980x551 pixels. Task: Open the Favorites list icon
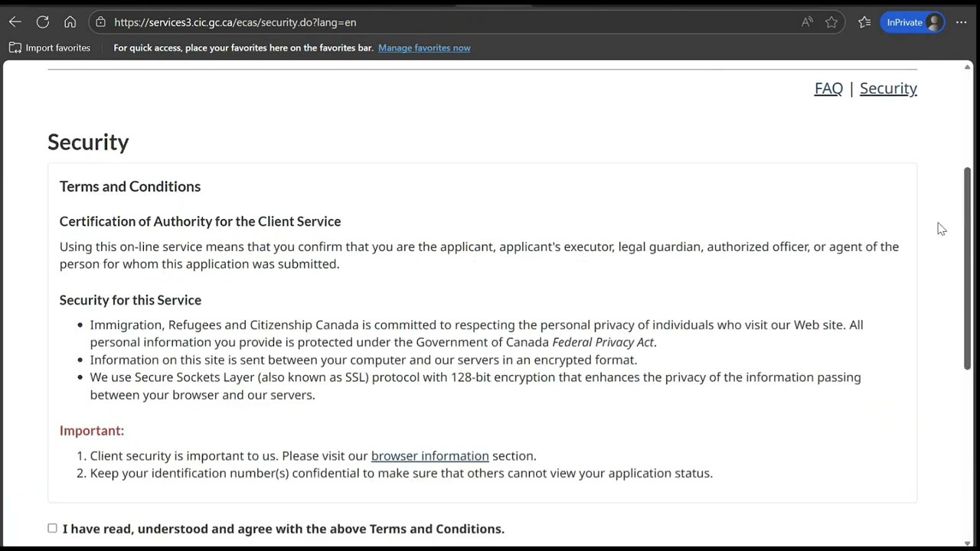864,22
